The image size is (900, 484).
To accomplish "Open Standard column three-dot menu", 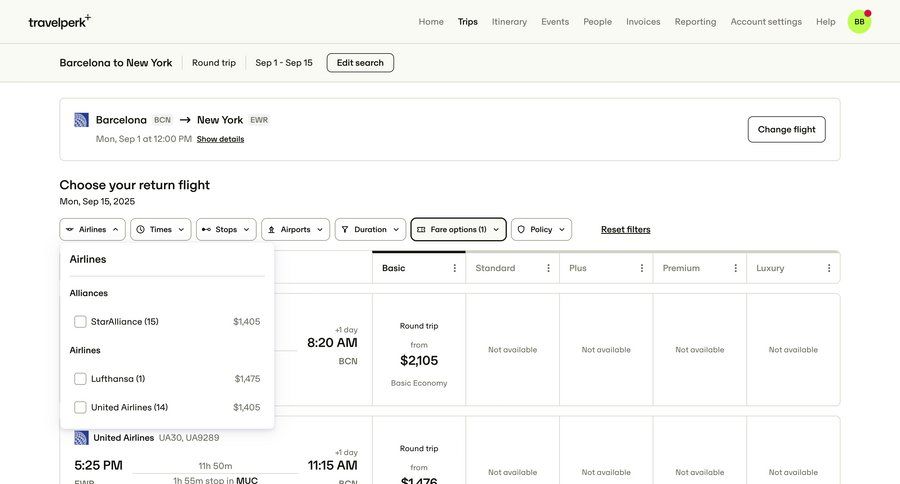I will tap(548, 268).
